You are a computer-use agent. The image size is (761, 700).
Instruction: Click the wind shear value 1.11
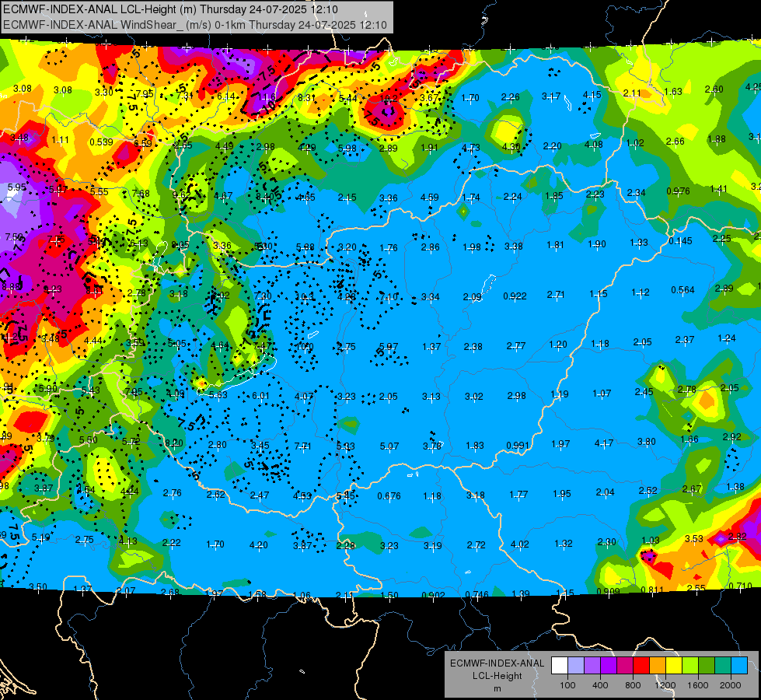tap(60, 140)
